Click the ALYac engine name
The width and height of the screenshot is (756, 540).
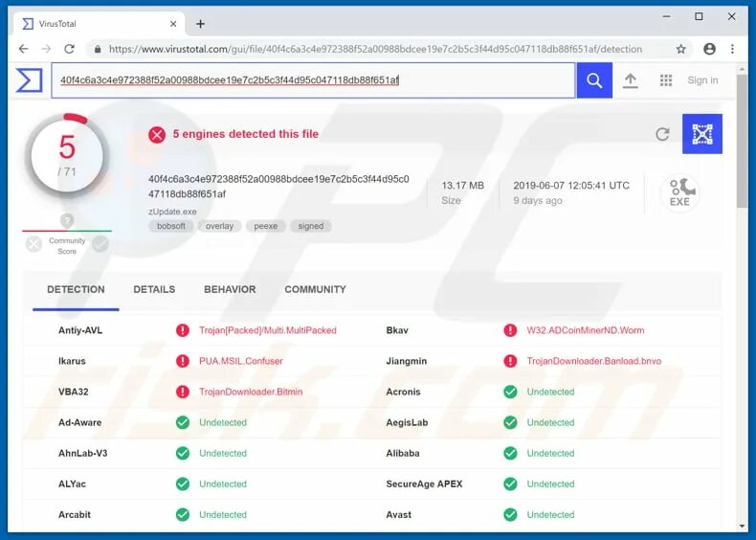pos(72,484)
